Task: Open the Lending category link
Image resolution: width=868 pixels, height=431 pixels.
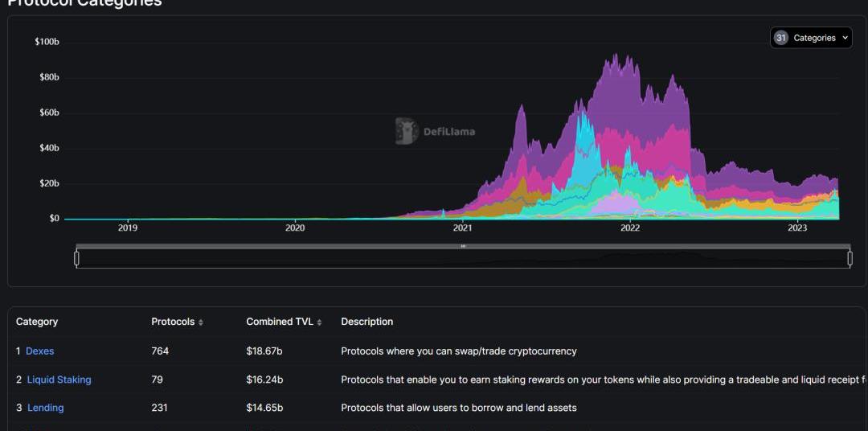Action: click(x=45, y=408)
